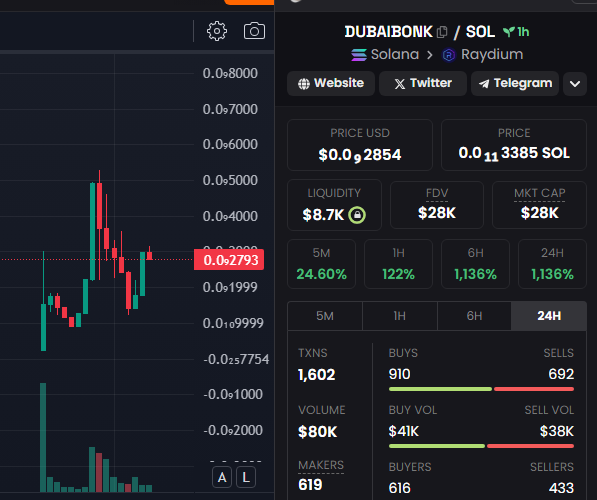Click the liquidity lock icon
This screenshot has width=597, height=500.
point(357,215)
